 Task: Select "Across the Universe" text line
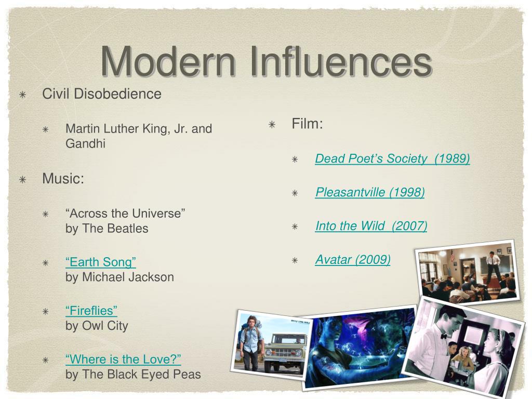coord(125,214)
